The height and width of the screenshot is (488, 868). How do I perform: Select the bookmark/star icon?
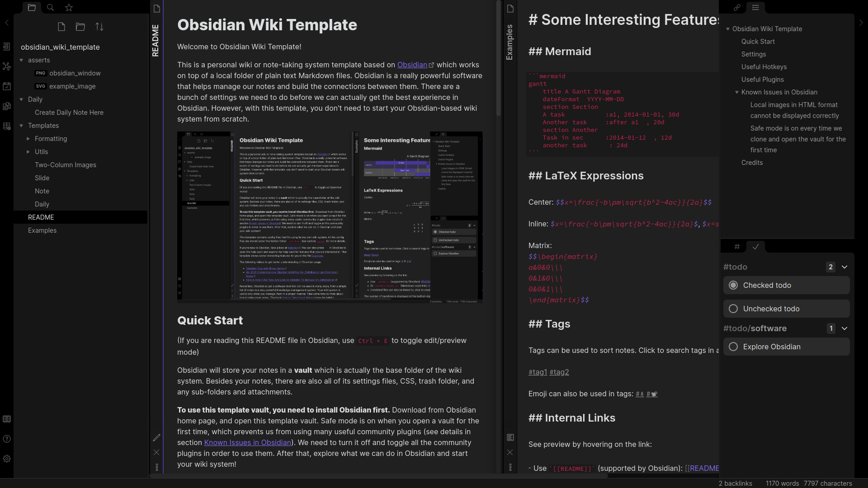click(69, 8)
